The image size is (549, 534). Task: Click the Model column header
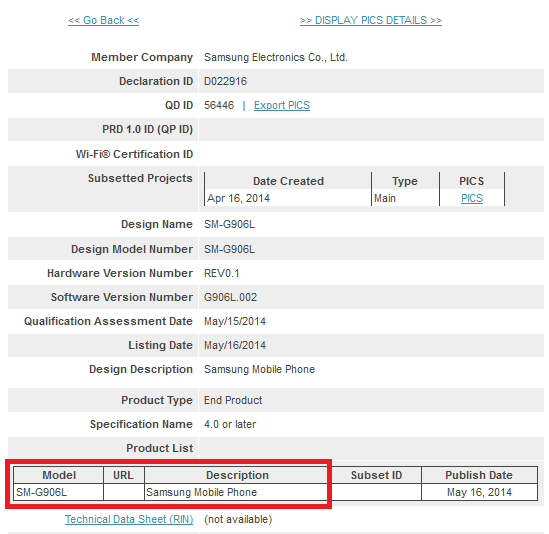(x=58, y=475)
